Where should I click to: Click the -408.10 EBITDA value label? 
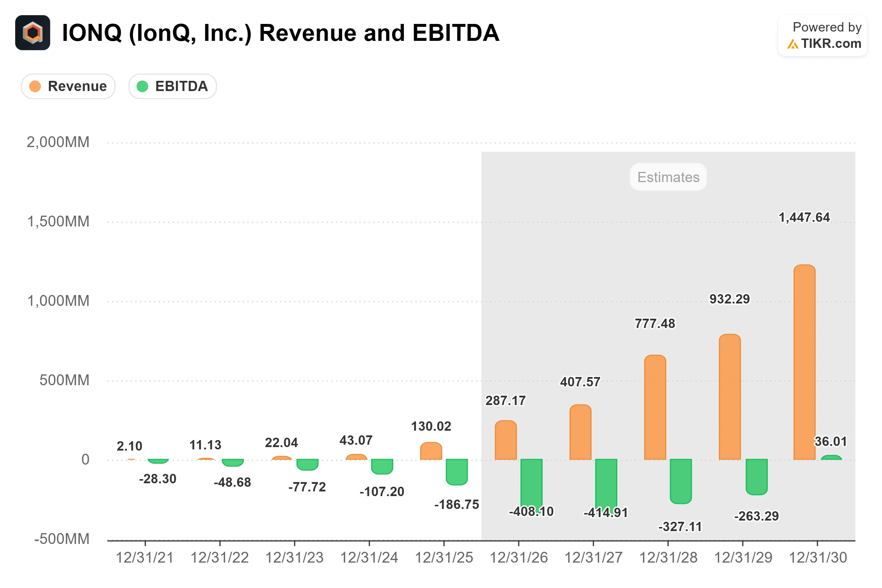[531, 512]
